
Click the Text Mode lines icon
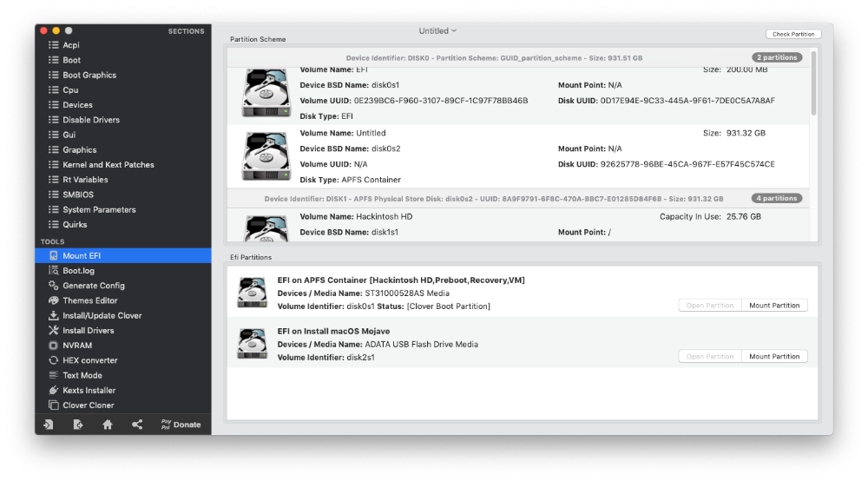coord(53,375)
